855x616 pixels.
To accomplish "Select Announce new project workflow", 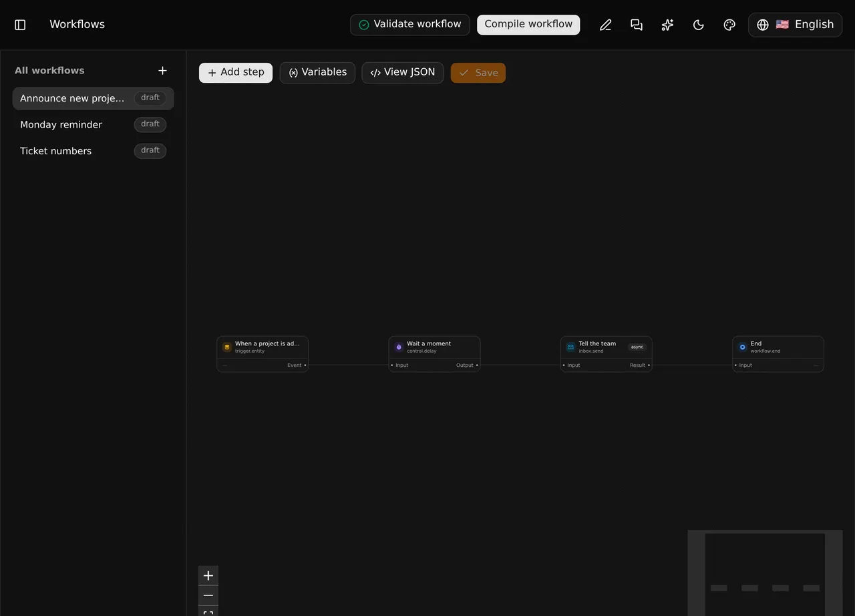I will point(94,98).
